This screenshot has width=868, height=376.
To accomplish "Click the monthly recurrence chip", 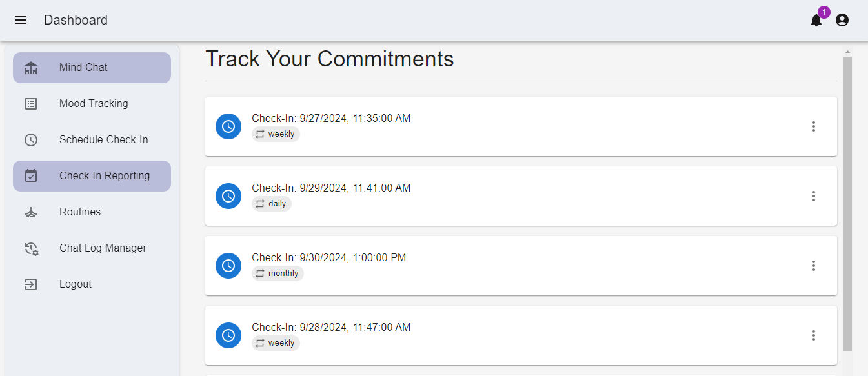I will pyautogui.click(x=278, y=273).
